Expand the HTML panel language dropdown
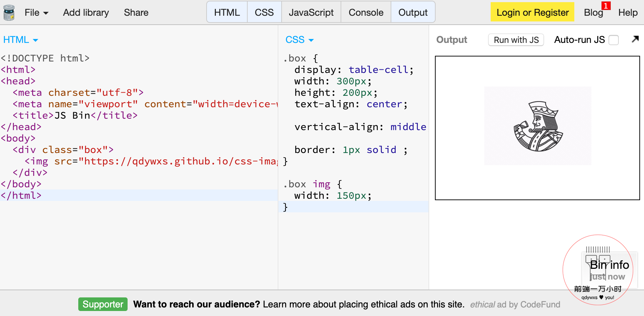This screenshot has height=316, width=644. click(20, 40)
